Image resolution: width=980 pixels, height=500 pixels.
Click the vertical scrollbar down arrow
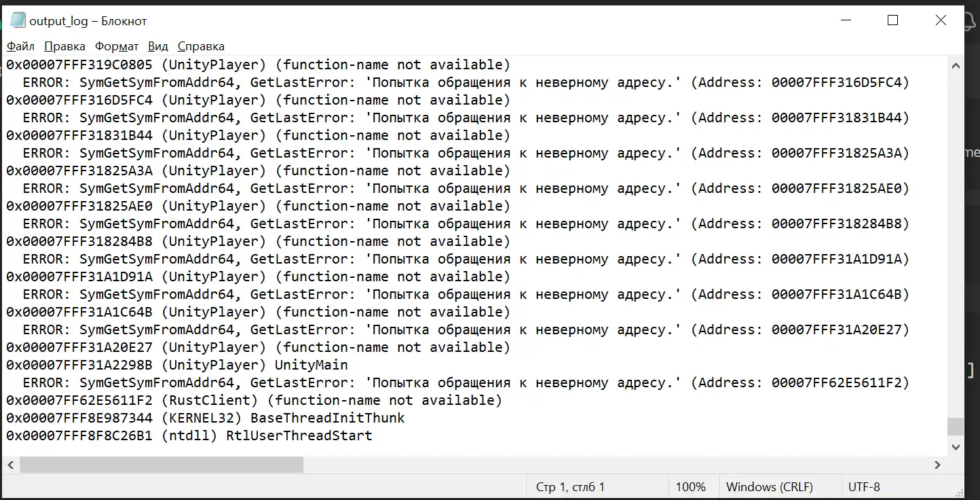tap(956, 447)
